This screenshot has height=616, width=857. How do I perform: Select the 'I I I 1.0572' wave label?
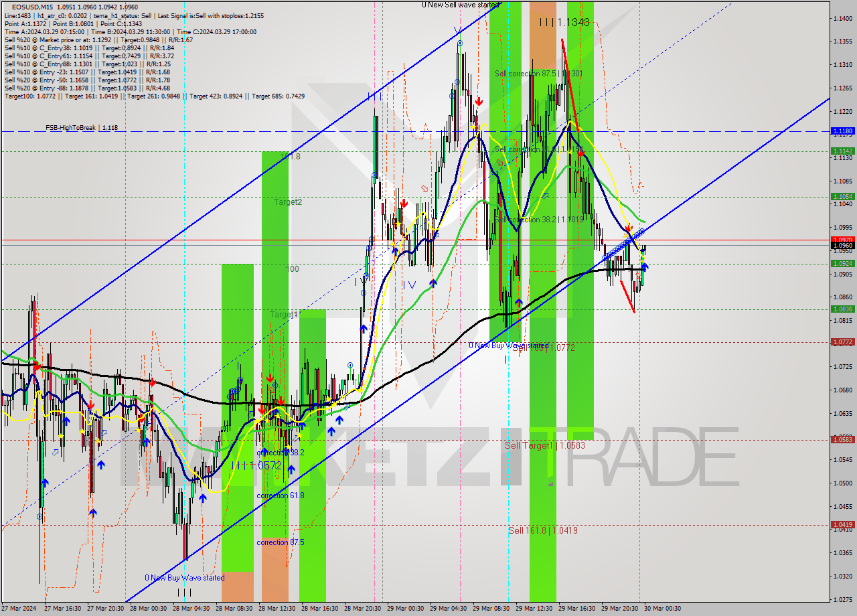tap(257, 465)
